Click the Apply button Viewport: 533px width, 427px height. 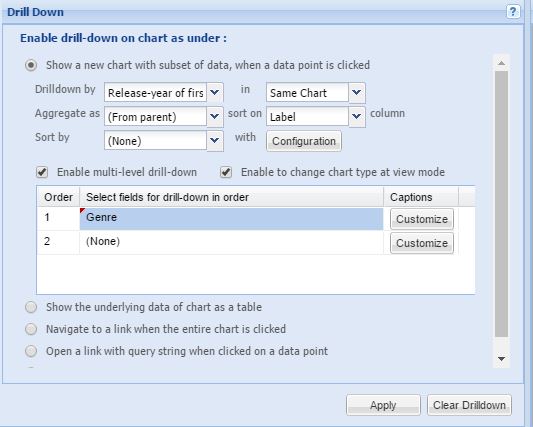(x=383, y=405)
